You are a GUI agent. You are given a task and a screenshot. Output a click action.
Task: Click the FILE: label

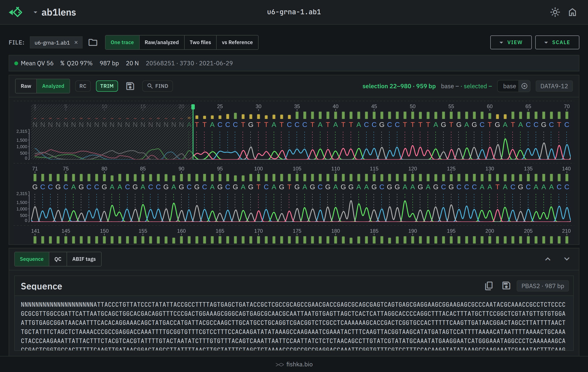[17, 43]
